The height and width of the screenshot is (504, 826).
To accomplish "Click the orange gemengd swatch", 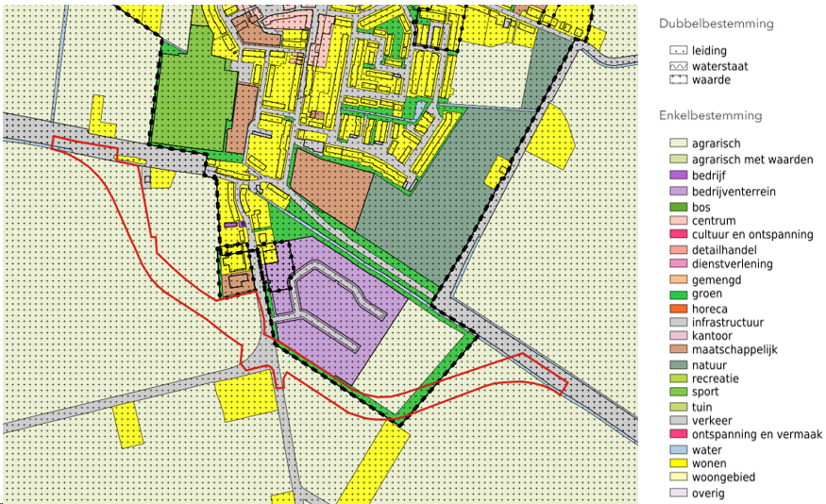I will coord(679,279).
